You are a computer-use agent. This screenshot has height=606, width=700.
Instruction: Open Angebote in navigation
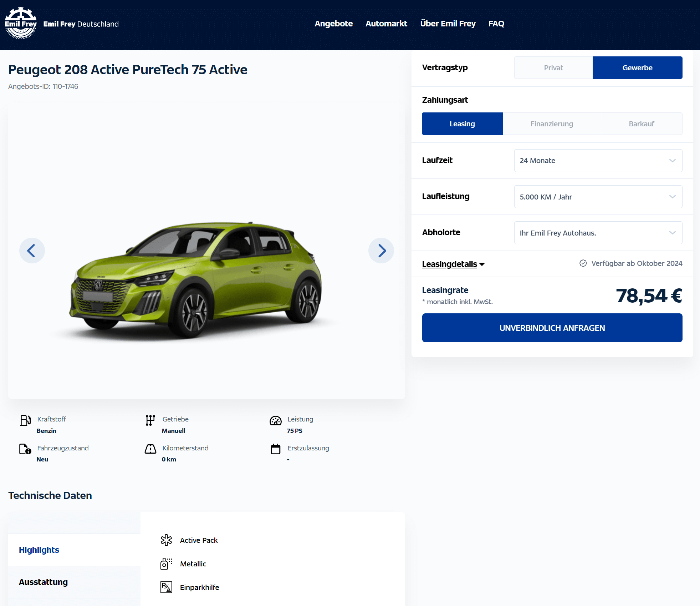tap(334, 24)
